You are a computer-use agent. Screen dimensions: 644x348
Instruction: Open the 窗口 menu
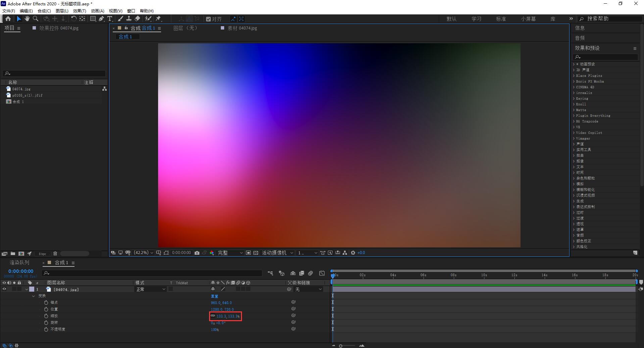[131, 11]
